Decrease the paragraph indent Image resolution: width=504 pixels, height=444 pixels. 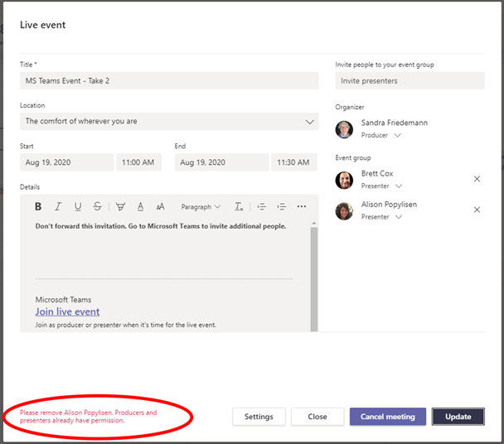click(x=262, y=206)
